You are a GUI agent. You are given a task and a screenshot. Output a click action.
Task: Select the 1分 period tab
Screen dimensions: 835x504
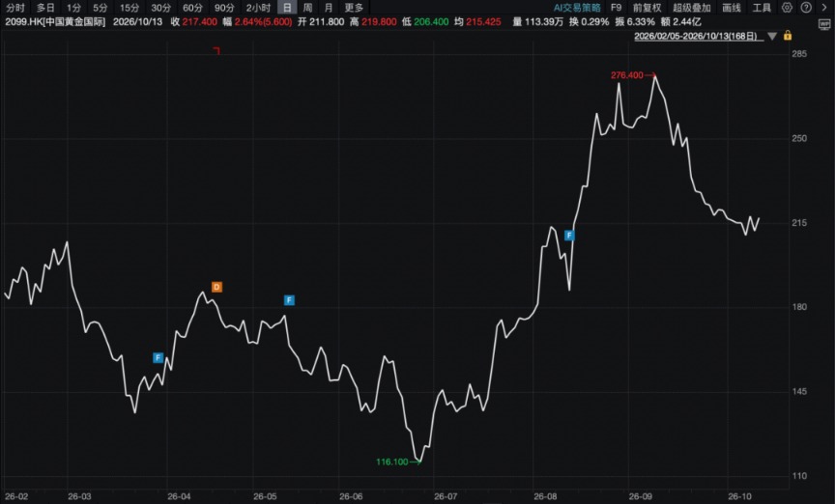pyautogui.click(x=74, y=8)
